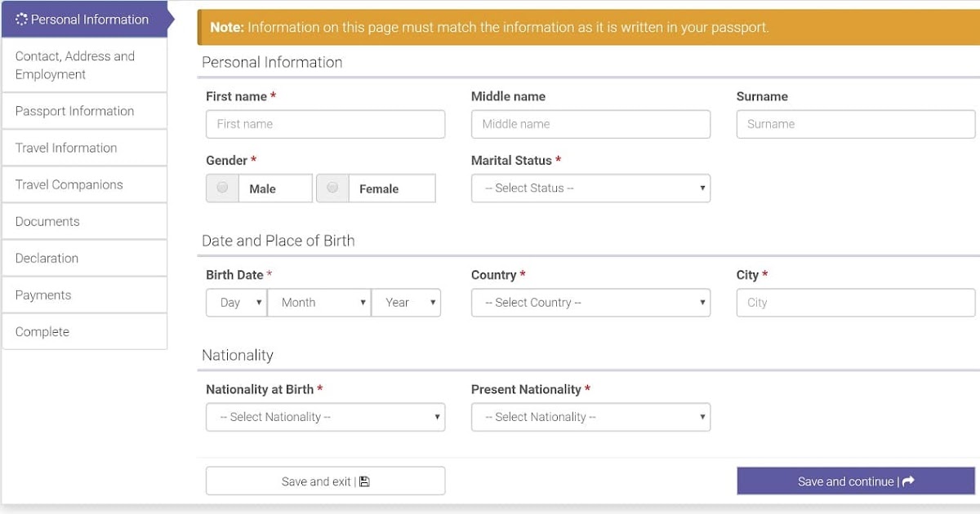This screenshot has height=514, width=980.
Task: Open the birth Day dropdown
Action: [236, 303]
